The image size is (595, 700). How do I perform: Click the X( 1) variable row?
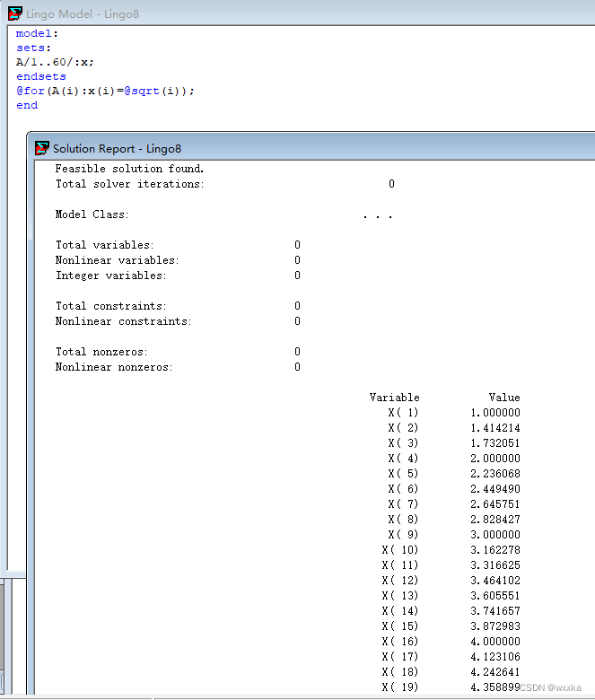454,413
